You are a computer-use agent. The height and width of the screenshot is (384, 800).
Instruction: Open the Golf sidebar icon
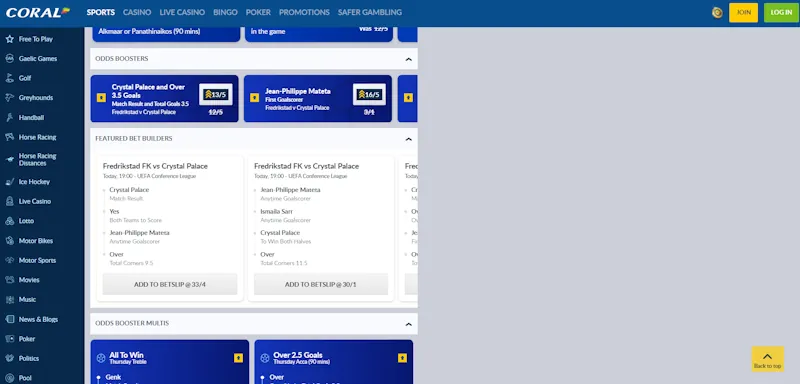9,78
